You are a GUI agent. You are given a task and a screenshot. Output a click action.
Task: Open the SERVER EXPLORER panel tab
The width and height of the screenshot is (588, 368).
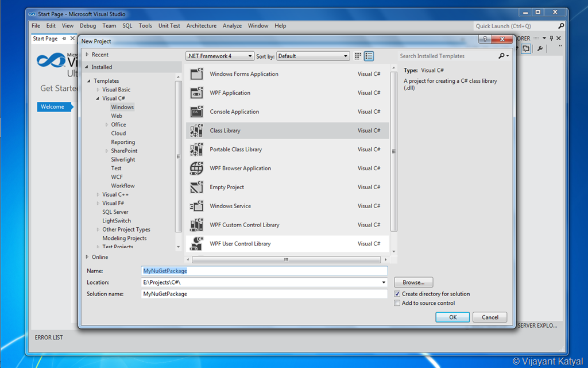[537, 325]
